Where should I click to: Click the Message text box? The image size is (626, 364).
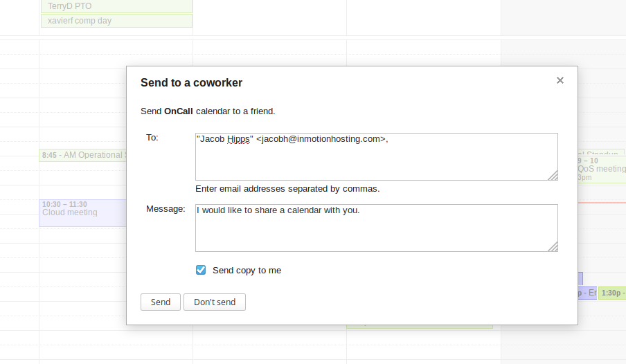pos(376,232)
